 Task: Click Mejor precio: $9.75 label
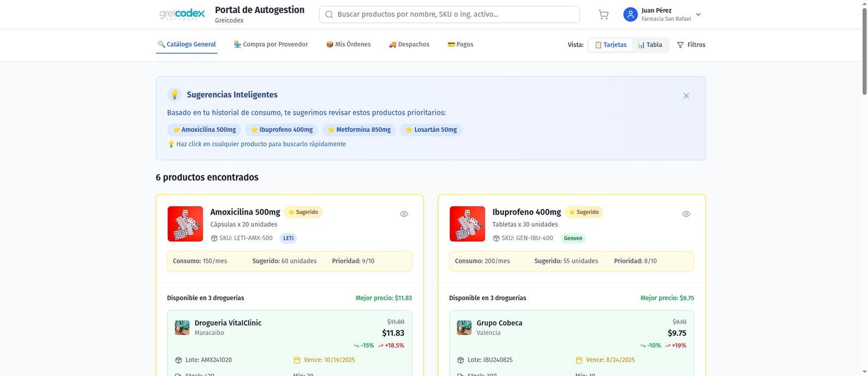667,298
